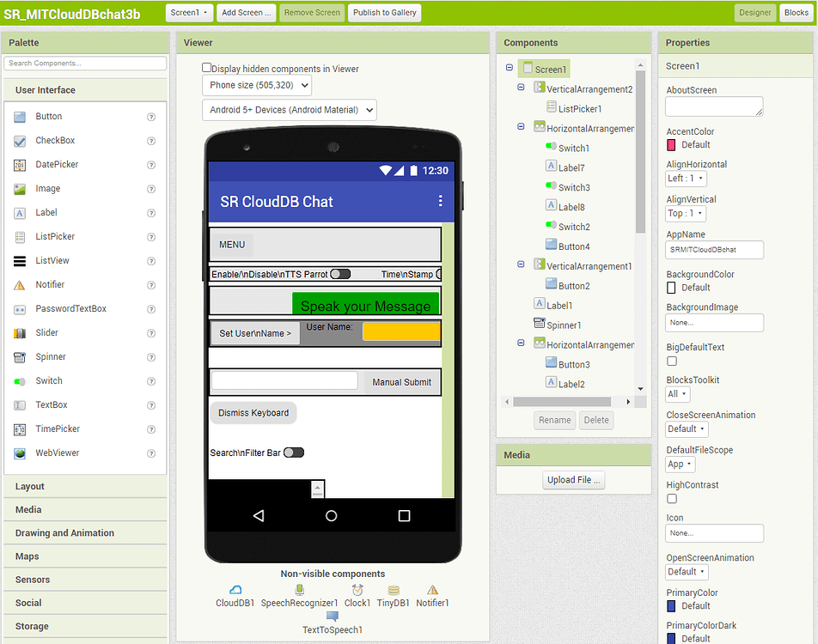Collapse VerticalArrangement2 in the Components tree

[x=521, y=88]
